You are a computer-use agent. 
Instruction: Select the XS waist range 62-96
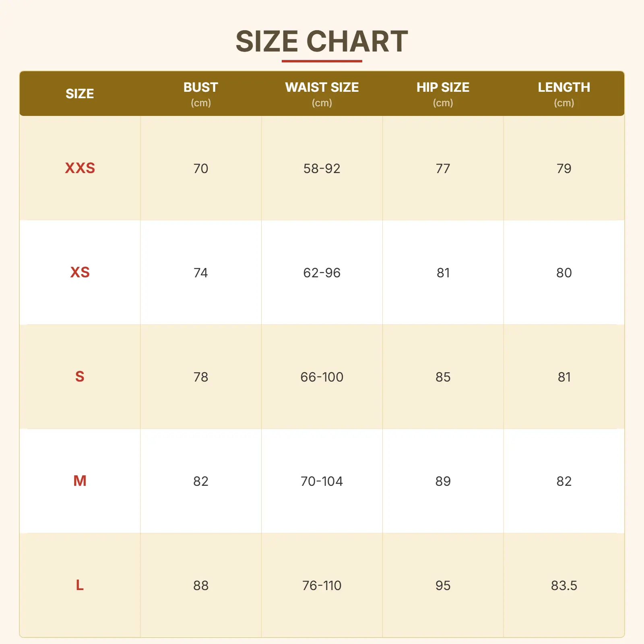[x=322, y=273]
